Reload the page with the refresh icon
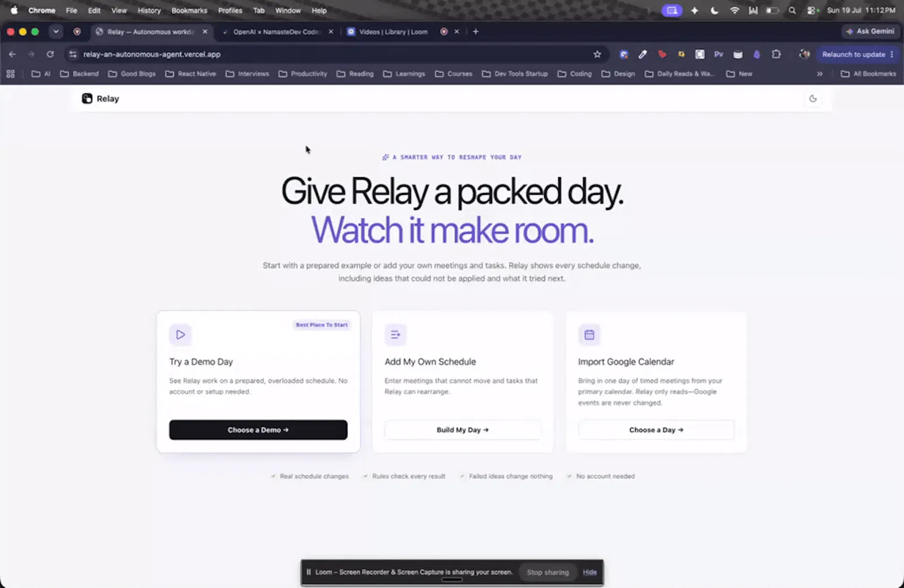 click(x=50, y=54)
